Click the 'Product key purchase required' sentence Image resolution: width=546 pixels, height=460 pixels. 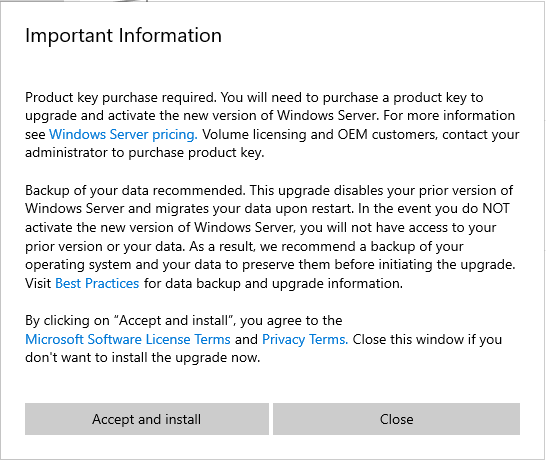pyautogui.click(x=121, y=98)
